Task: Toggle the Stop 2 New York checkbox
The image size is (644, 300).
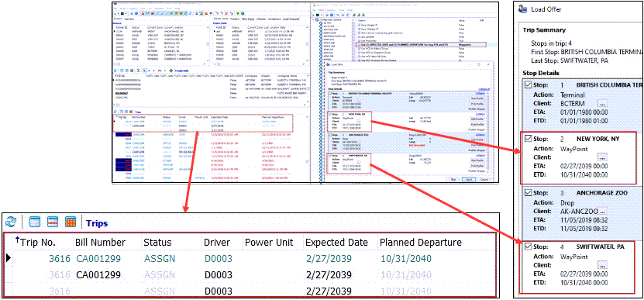Action: tap(529, 140)
